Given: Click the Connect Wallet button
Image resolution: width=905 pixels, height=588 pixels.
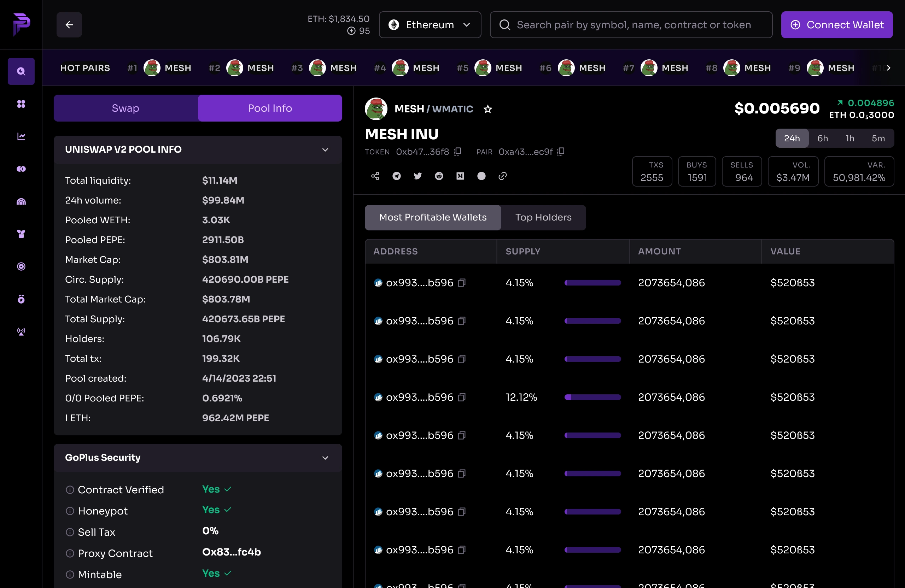Looking at the screenshot, I should [837, 25].
